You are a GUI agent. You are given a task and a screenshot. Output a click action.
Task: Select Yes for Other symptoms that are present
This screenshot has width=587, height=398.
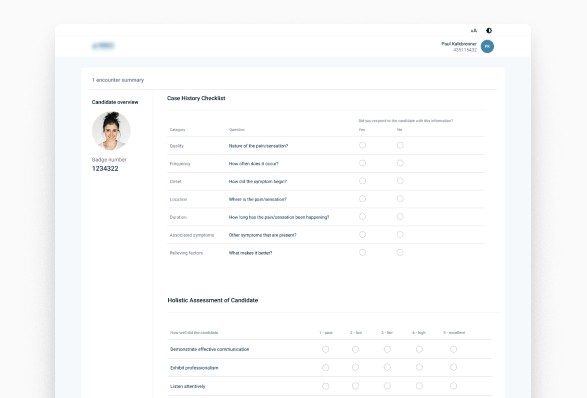(x=362, y=234)
